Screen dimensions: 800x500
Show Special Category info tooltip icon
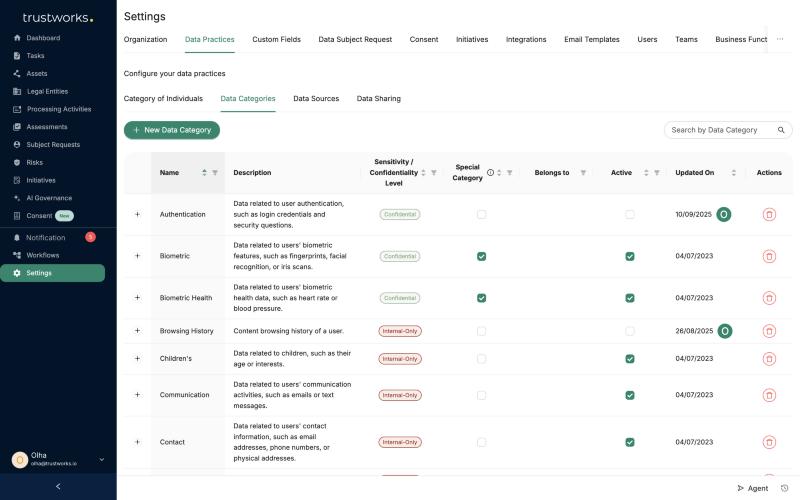pos(490,172)
